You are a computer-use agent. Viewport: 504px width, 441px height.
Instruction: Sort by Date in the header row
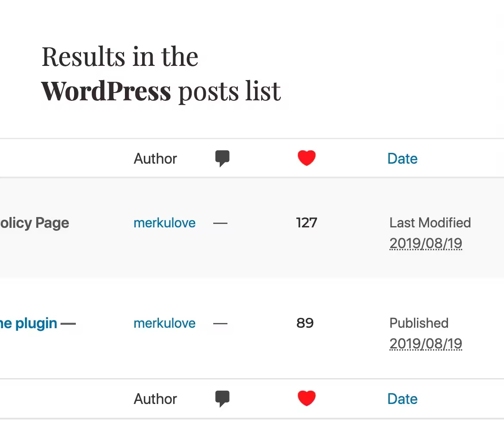pyautogui.click(x=402, y=158)
